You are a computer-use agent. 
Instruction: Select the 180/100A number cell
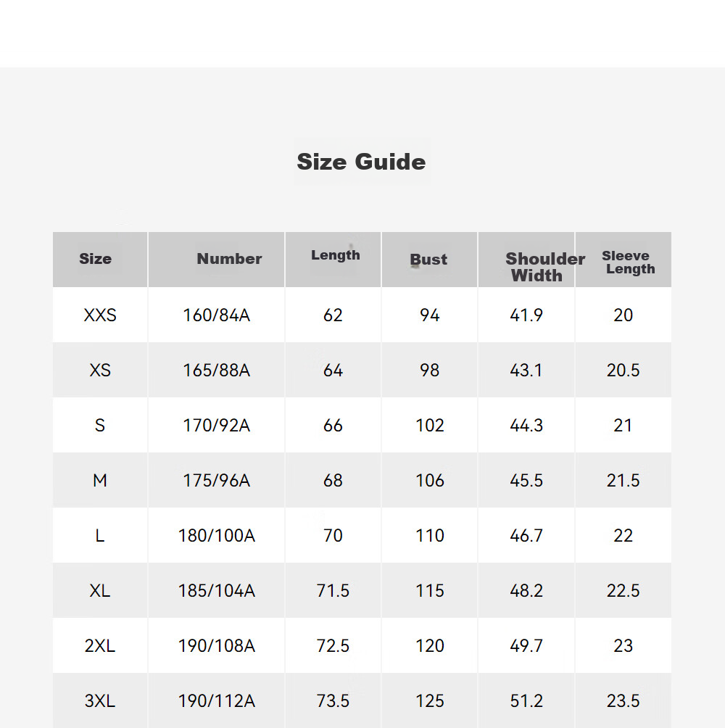216,536
